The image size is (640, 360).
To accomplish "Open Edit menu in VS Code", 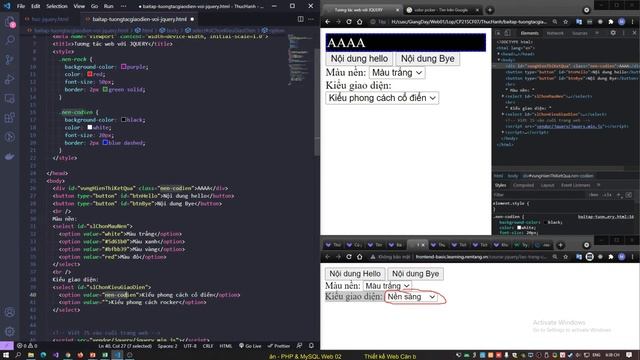I will [x=36, y=6].
